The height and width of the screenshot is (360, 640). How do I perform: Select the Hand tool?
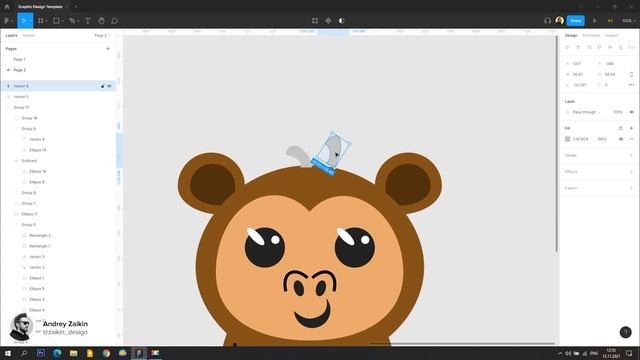click(x=101, y=20)
